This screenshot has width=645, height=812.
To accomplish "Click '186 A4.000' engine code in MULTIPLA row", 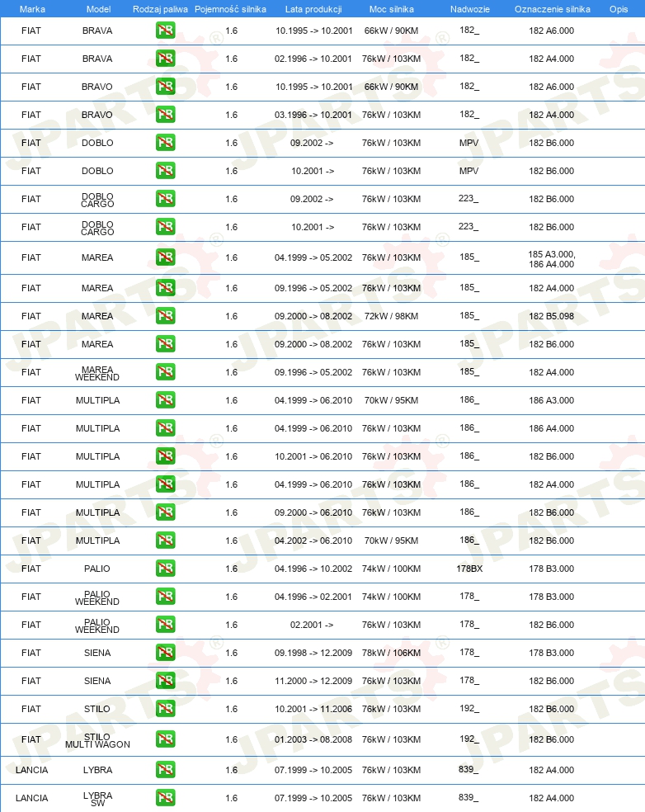I will tap(551, 428).
